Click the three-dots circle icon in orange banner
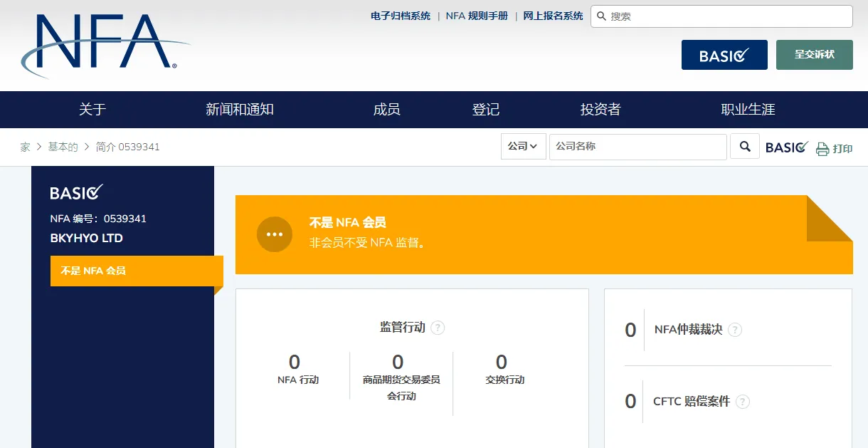 click(275, 234)
